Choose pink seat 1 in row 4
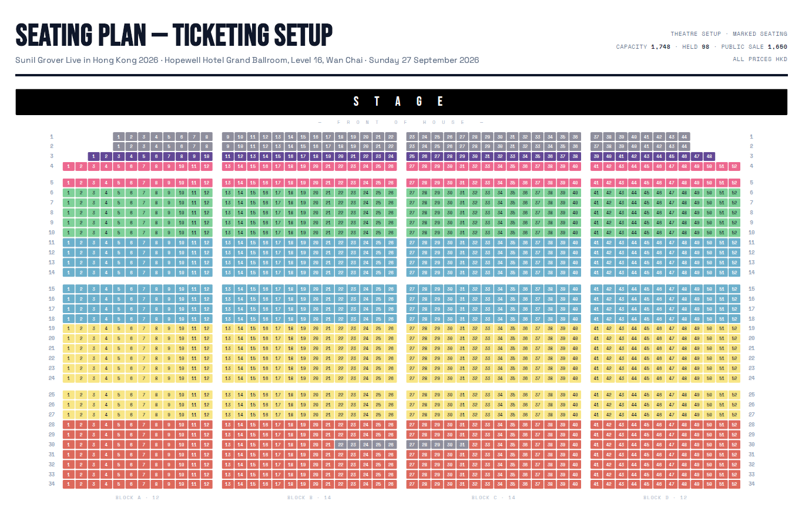This screenshot has height=511, width=812. click(68, 166)
